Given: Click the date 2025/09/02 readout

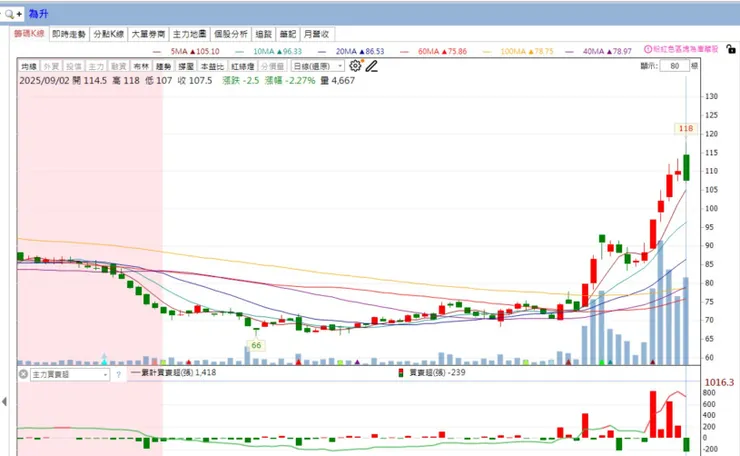Looking at the screenshot, I should click(x=44, y=81).
